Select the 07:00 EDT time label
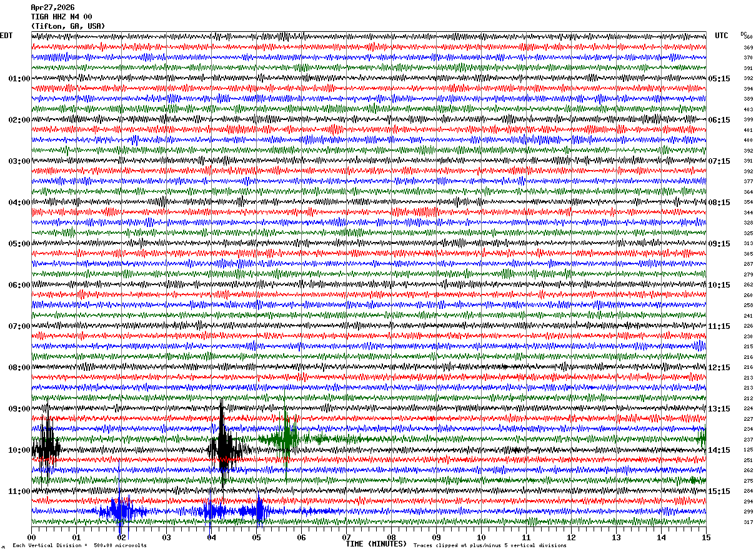Screen dimensions: 756x554 point(19,326)
